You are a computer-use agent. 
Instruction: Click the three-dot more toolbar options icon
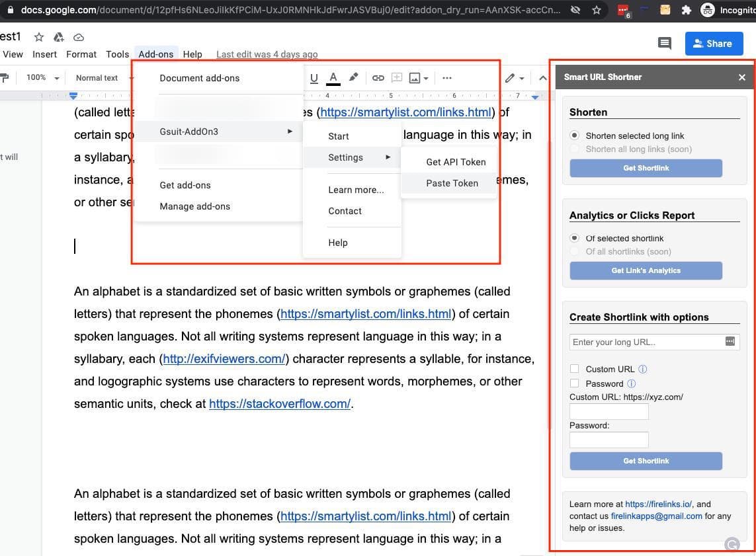click(447, 78)
